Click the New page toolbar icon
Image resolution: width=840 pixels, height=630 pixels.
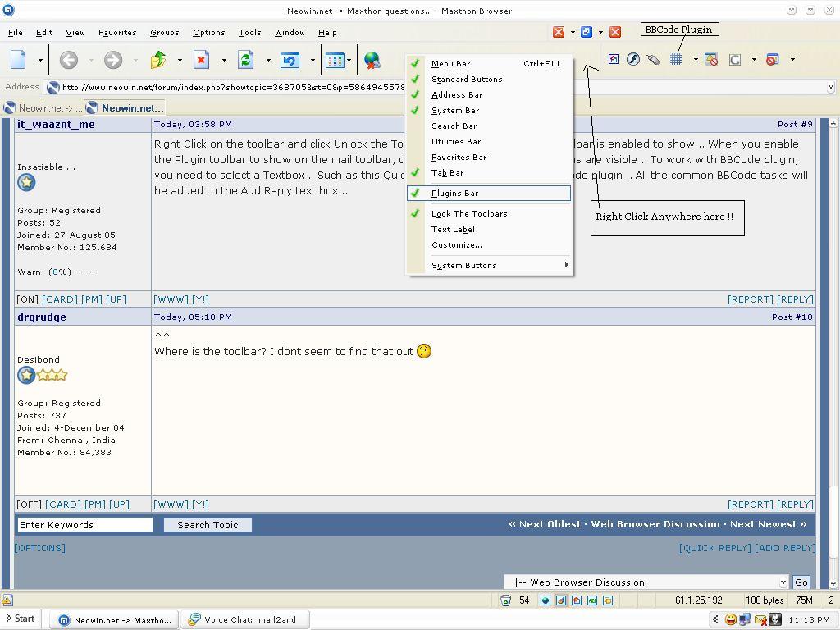pyautogui.click(x=19, y=60)
